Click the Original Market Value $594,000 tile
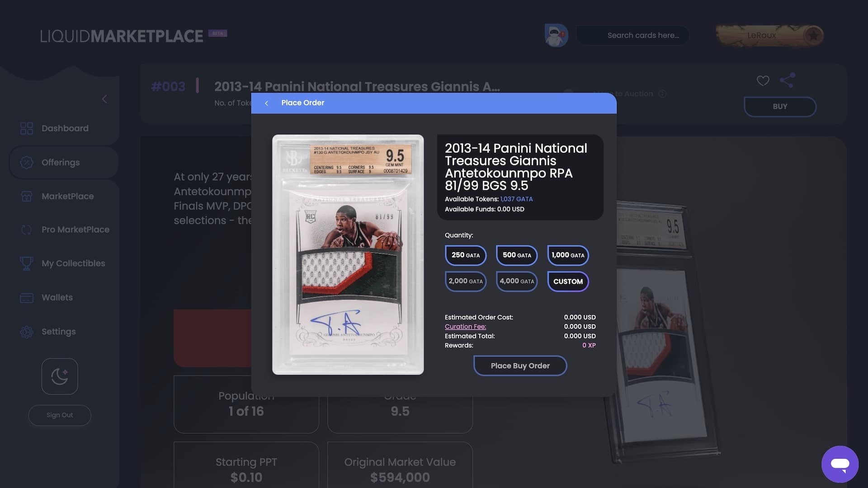The height and width of the screenshot is (488, 868). coord(400,465)
